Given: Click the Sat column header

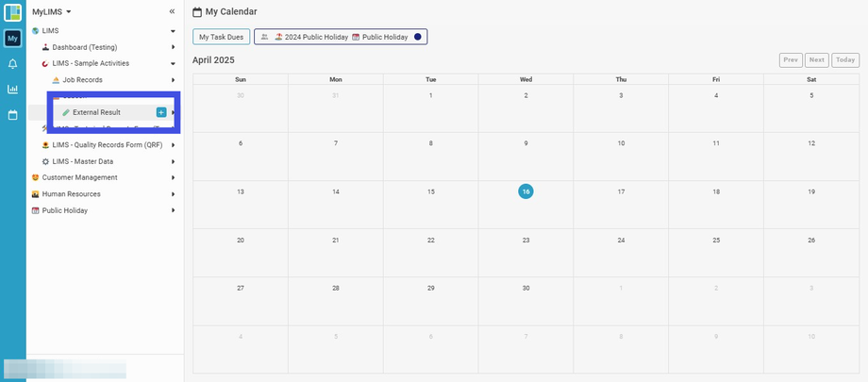Looking at the screenshot, I should [811, 80].
